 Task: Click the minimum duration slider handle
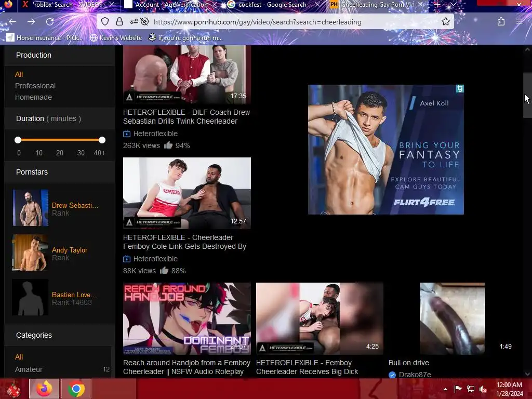[x=18, y=140]
